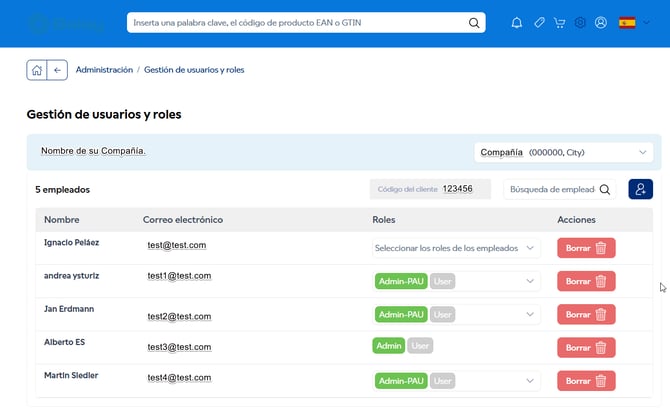The image size is (670, 413).
Task: Expand roles dropdown for Jan Erdmann
Action: coord(530,315)
